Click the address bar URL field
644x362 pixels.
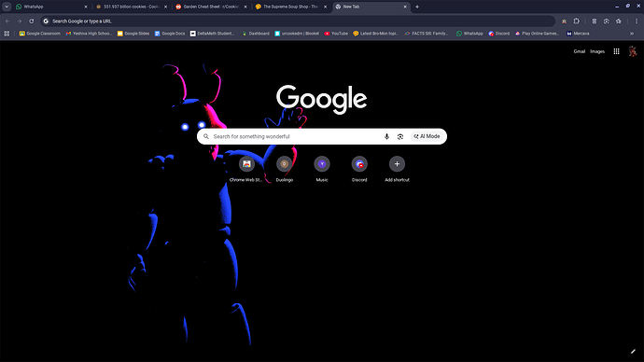[x=298, y=21]
